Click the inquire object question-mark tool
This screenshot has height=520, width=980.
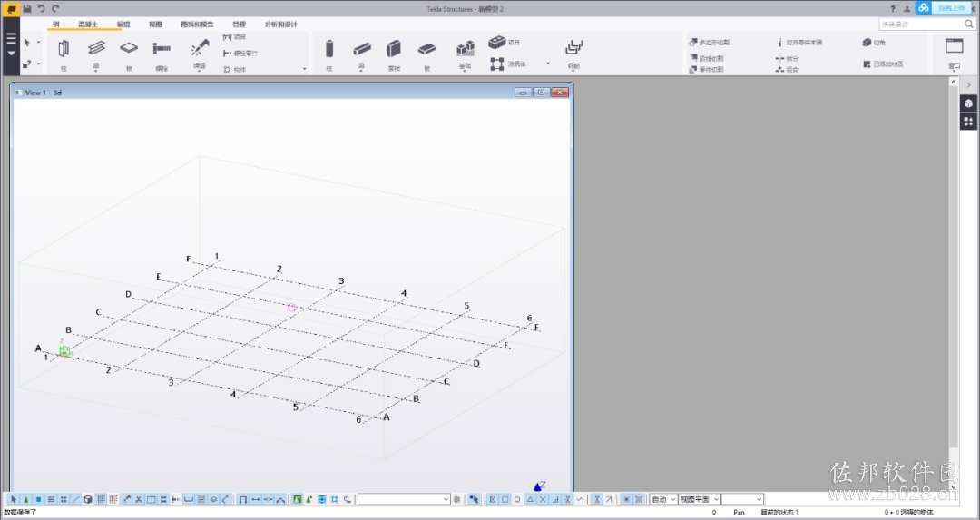click(27, 64)
